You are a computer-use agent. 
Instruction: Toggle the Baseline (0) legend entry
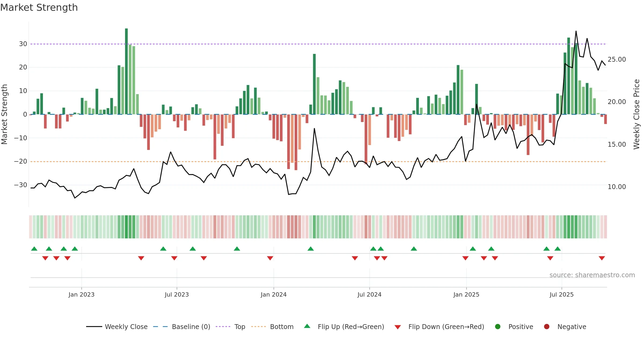(182, 327)
